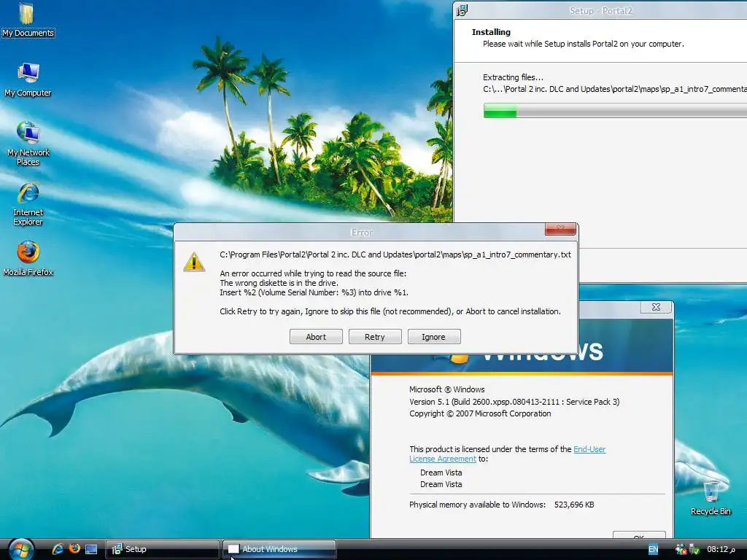Close the About Windows dialog
747x560 pixels.
click(656, 307)
